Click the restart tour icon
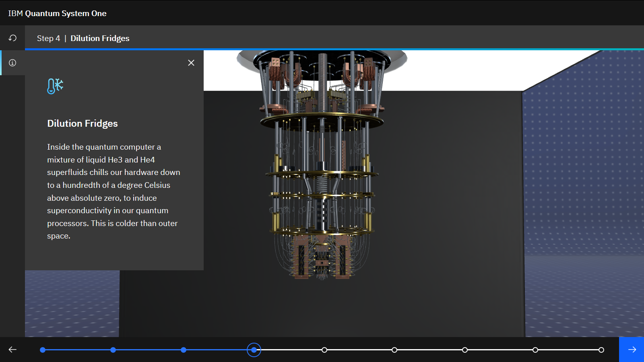 (x=12, y=38)
